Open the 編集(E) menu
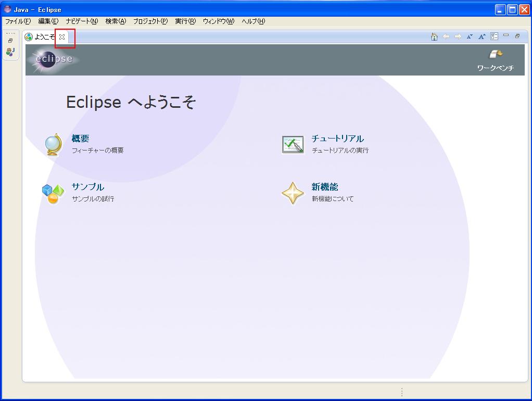The width and height of the screenshot is (532, 401). 48,21
